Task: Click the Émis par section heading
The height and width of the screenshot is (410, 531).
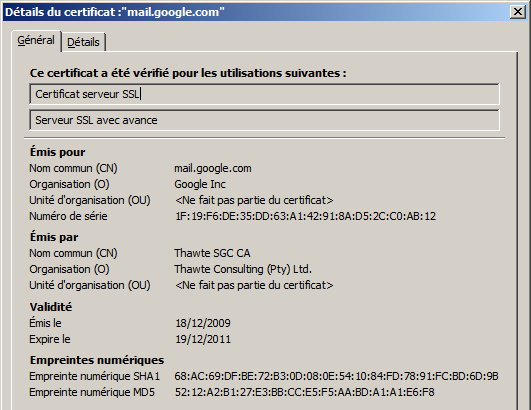Action: point(54,237)
